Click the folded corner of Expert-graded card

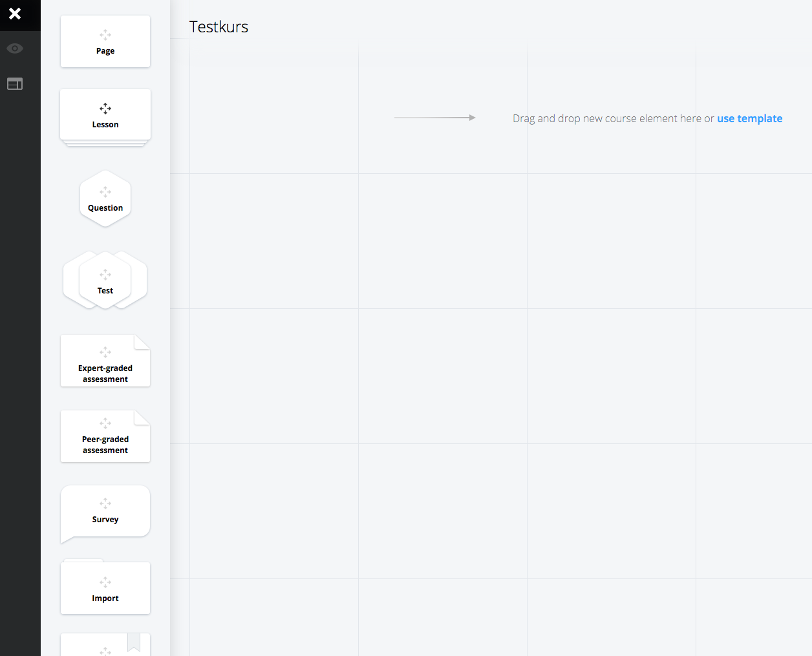[x=143, y=341]
